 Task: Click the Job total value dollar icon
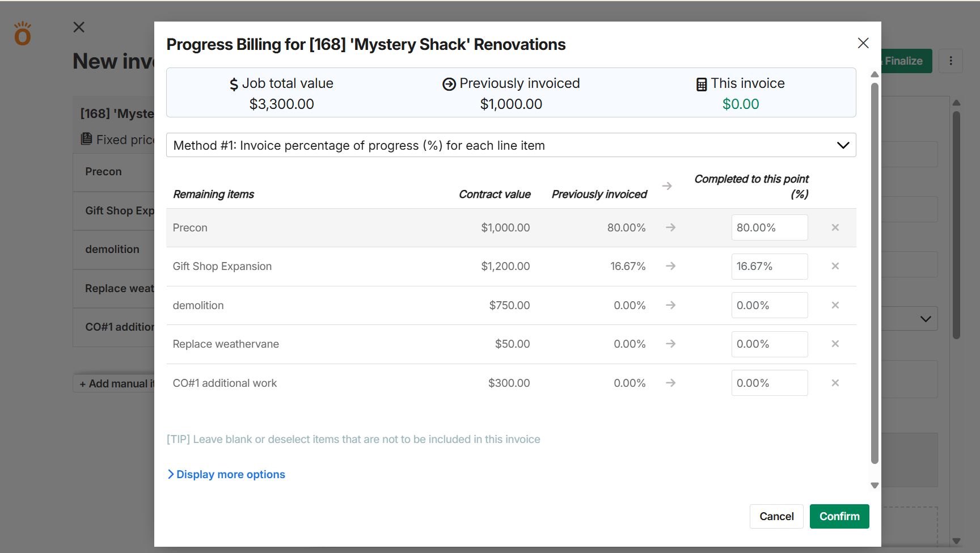coord(234,85)
